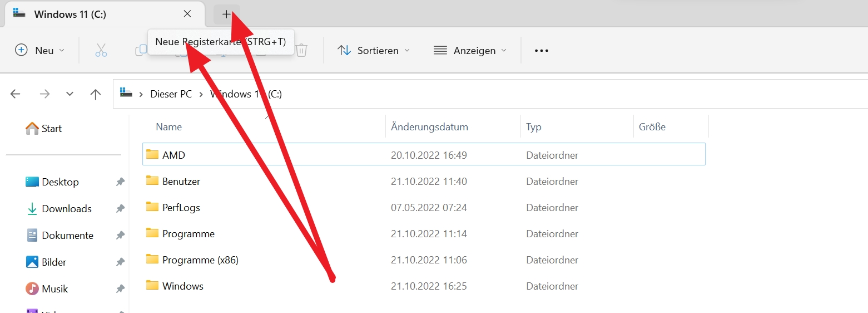The width and height of the screenshot is (868, 313).
Task: Select the Benutzer folder
Action: coord(424,181)
